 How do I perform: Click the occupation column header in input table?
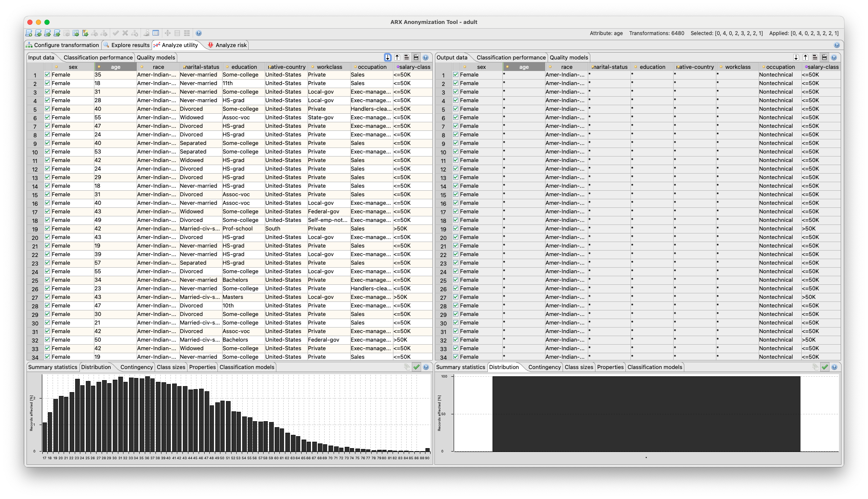click(x=372, y=67)
